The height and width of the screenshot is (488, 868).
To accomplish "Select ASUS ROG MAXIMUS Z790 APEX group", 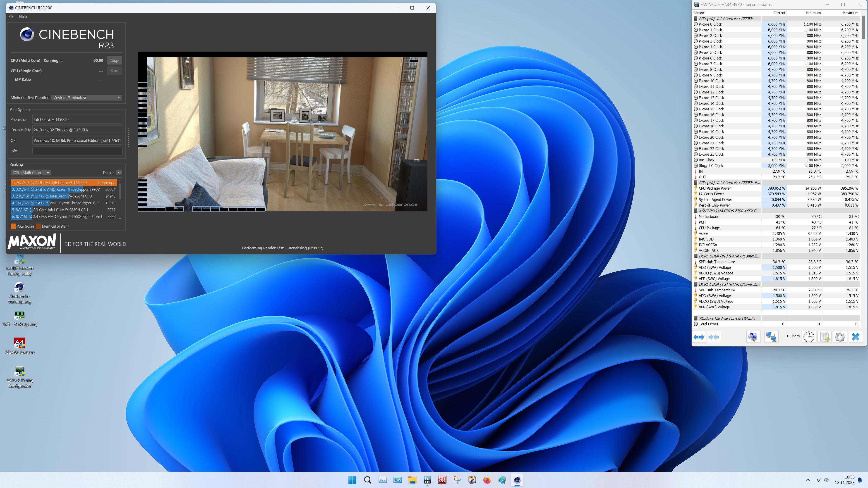I will pyautogui.click(x=776, y=211).
